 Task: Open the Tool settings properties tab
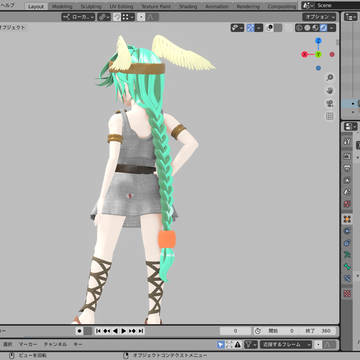pyautogui.click(x=347, y=141)
